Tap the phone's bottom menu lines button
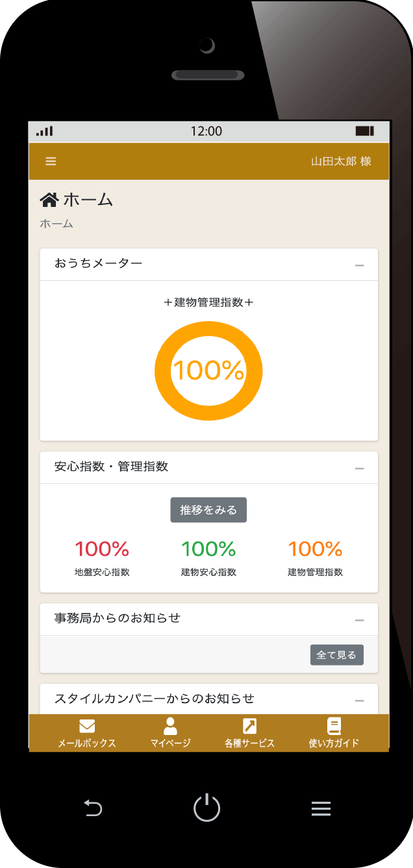413x868 pixels. [321, 808]
